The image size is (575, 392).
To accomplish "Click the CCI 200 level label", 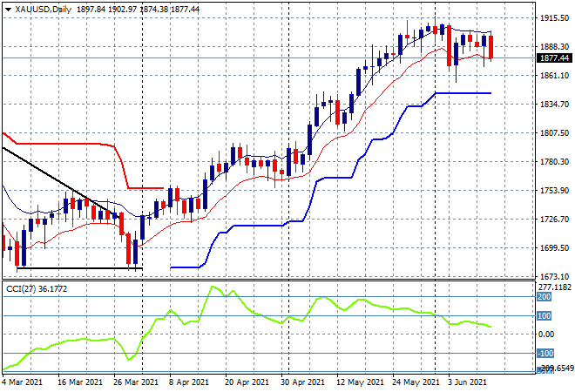I will point(544,297).
